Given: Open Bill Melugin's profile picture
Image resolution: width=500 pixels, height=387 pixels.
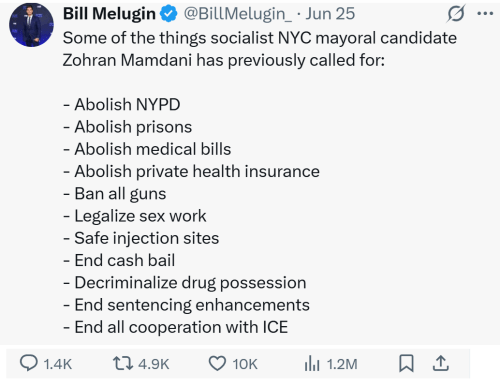Looking at the screenshot, I should click(x=31, y=25).
